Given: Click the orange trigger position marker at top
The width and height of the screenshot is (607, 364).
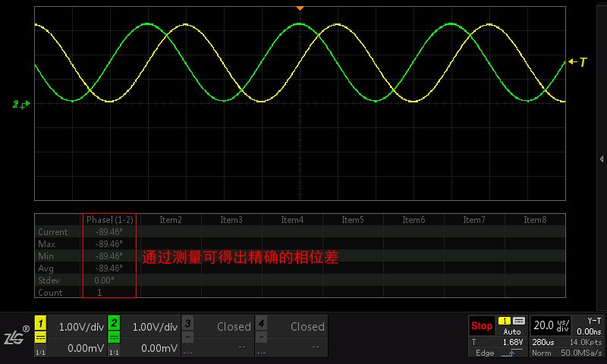Looking at the screenshot, I should point(300,8).
